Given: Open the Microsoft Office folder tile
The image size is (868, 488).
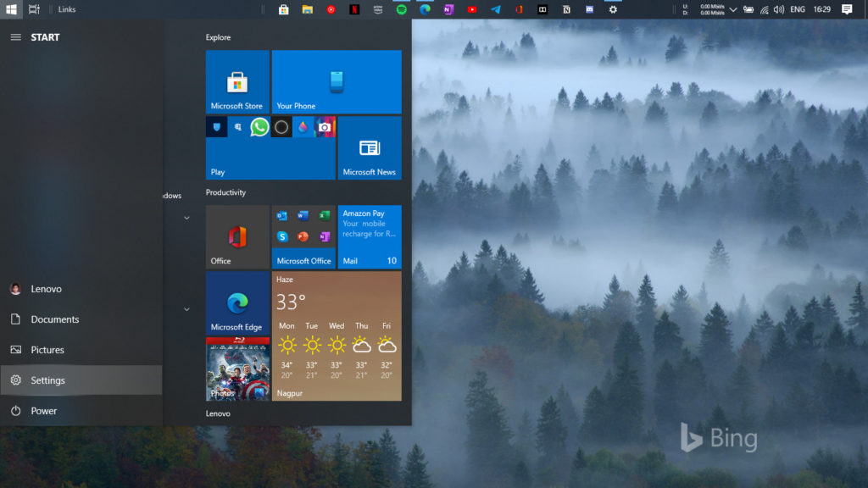Looking at the screenshot, I should pyautogui.click(x=303, y=237).
